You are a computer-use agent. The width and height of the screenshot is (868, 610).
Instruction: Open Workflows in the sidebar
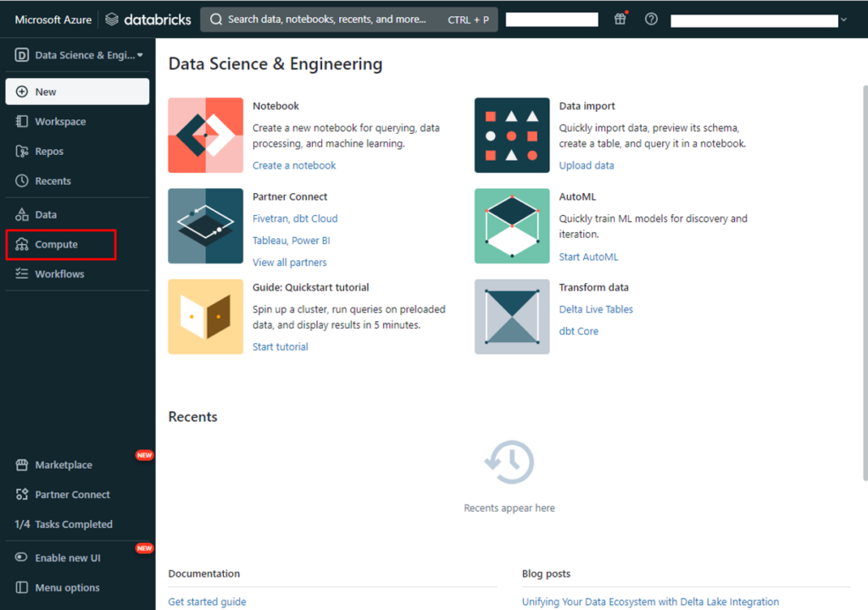(x=59, y=274)
